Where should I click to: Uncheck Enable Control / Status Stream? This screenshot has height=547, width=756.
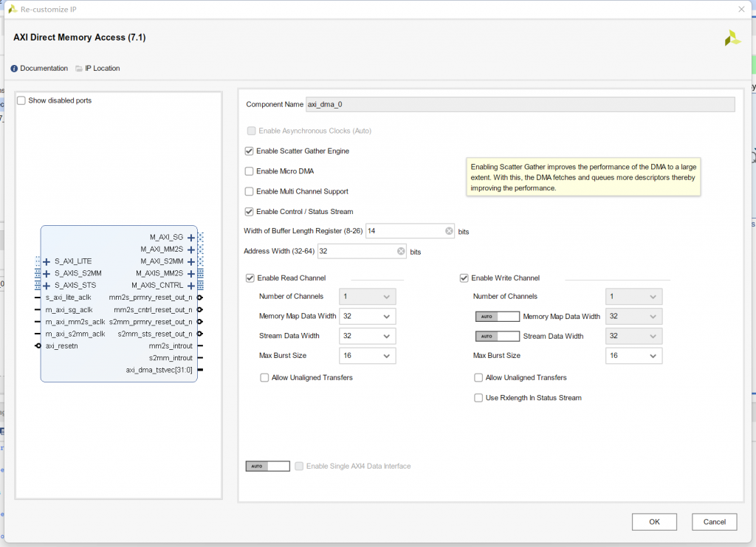click(x=250, y=212)
